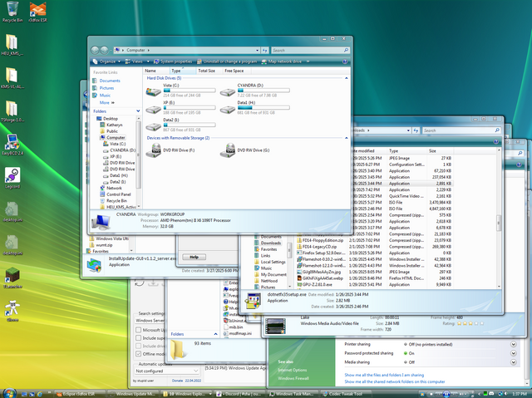Toggle the Offline mode checkbox
532x398 pixels.
pyautogui.click(x=137, y=353)
